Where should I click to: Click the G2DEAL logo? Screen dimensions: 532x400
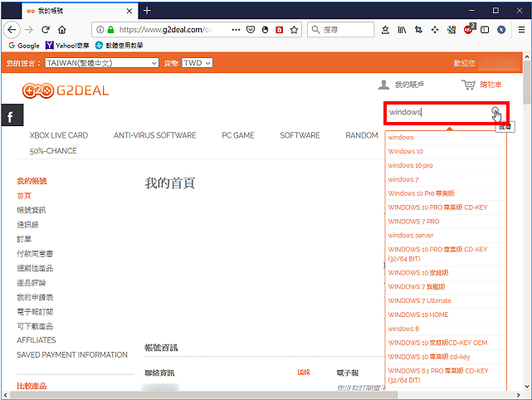click(x=65, y=90)
